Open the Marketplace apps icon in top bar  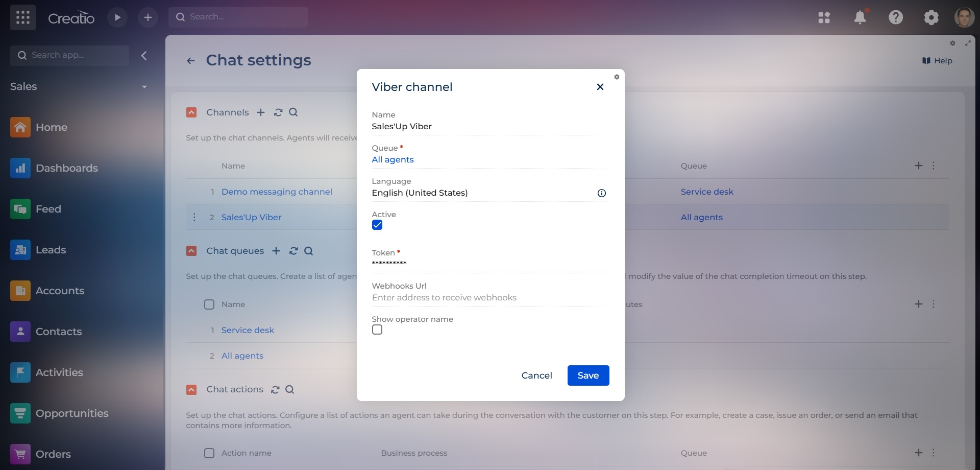click(x=824, y=17)
